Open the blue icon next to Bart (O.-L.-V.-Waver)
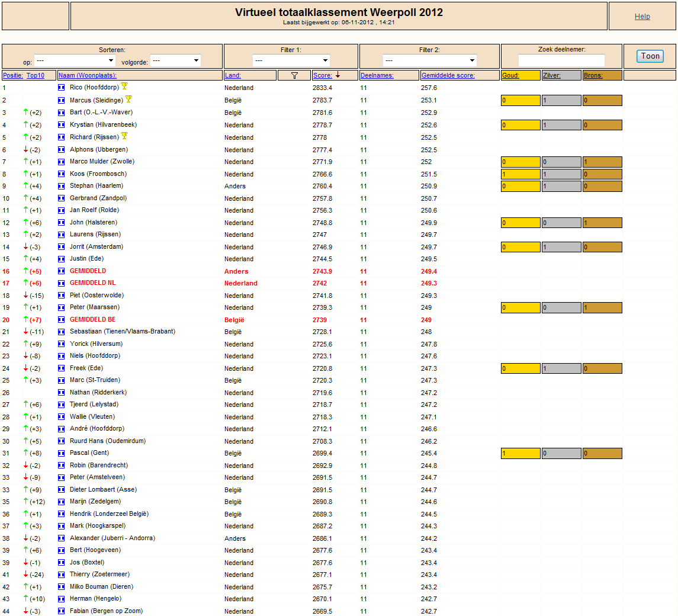The image size is (678, 616). [x=62, y=113]
